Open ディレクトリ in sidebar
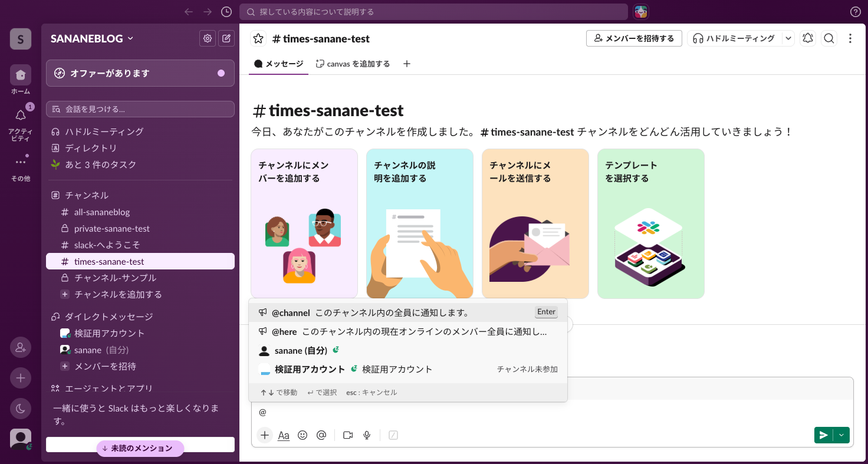Image resolution: width=868 pixels, height=464 pixels. [140, 148]
